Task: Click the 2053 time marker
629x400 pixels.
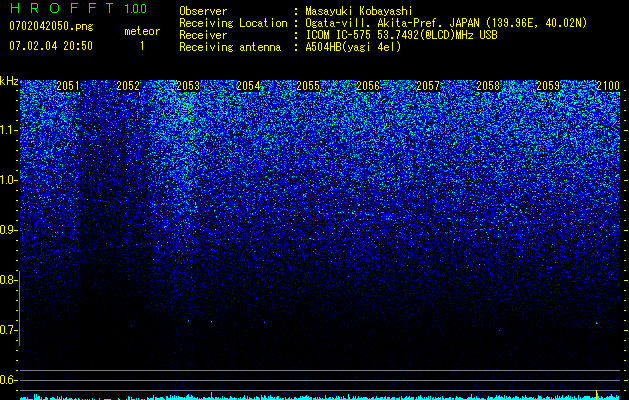Action: [188, 85]
